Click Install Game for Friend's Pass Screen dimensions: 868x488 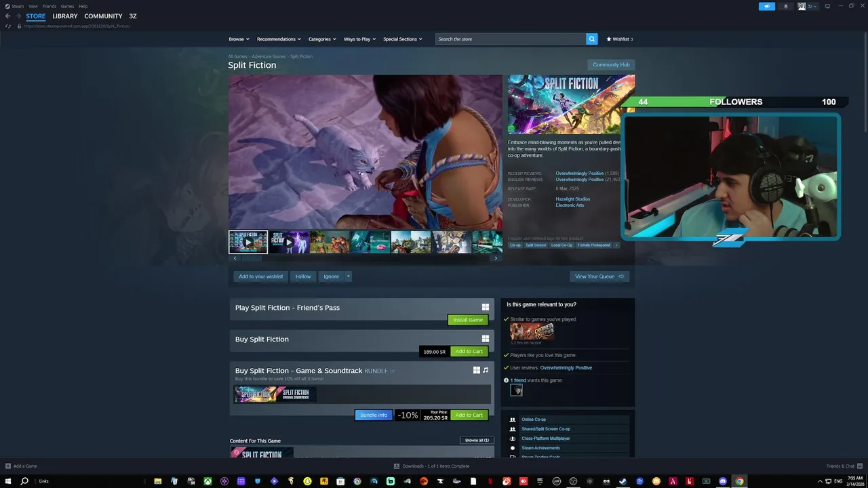tap(468, 319)
